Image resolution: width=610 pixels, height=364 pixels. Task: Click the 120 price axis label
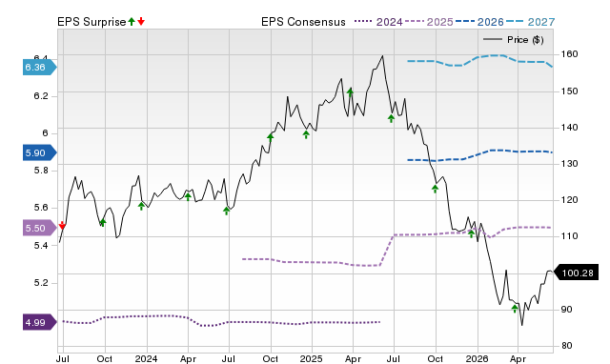tap(570, 199)
